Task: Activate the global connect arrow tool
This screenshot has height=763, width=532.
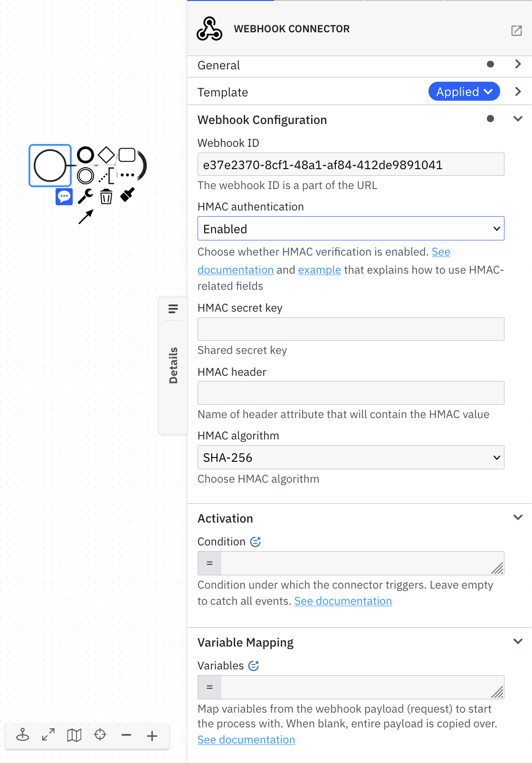Action: coord(86,217)
